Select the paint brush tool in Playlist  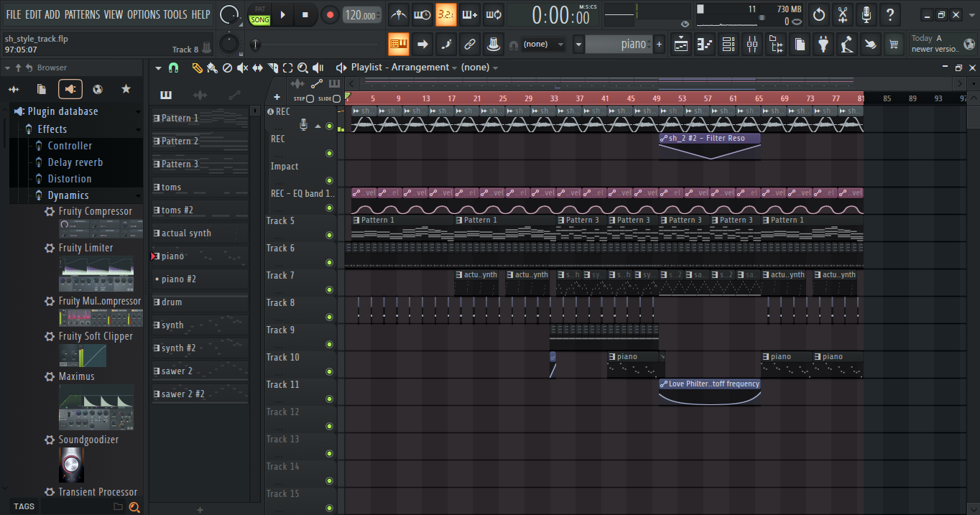pos(212,68)
